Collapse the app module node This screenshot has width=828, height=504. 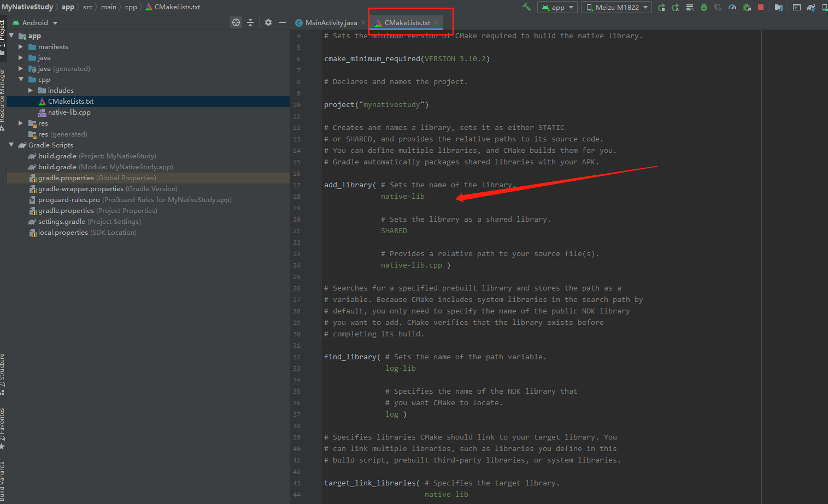pos(11,35)
